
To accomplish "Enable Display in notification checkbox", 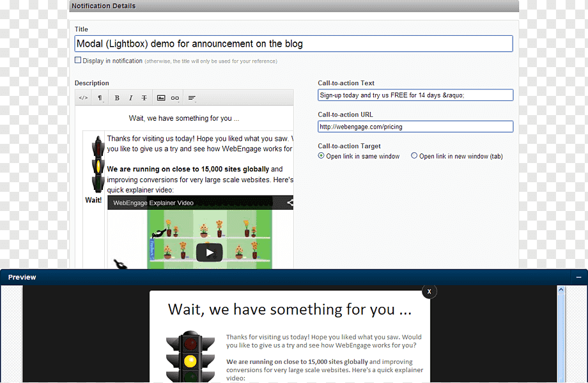I will click(78, 60).
